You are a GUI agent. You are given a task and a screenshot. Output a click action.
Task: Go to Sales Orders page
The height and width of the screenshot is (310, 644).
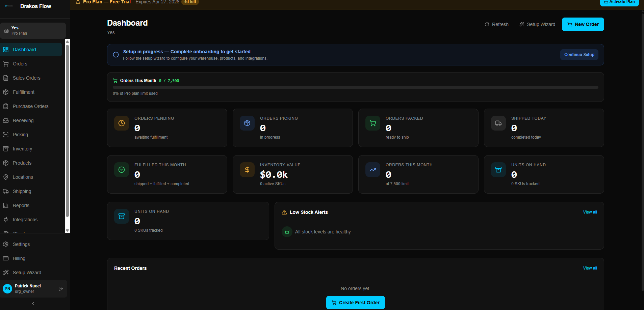pyautogui.click(x=31, y=78)
